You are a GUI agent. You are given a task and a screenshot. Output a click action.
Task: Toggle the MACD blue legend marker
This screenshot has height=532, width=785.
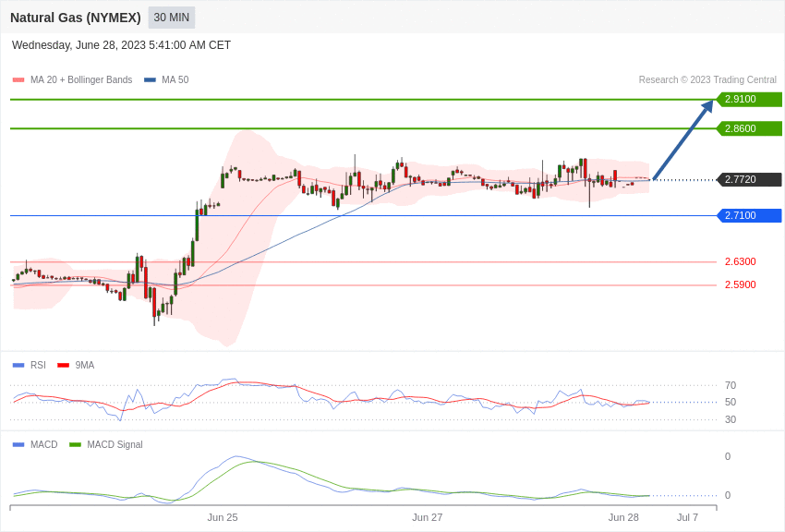[18, 444]
